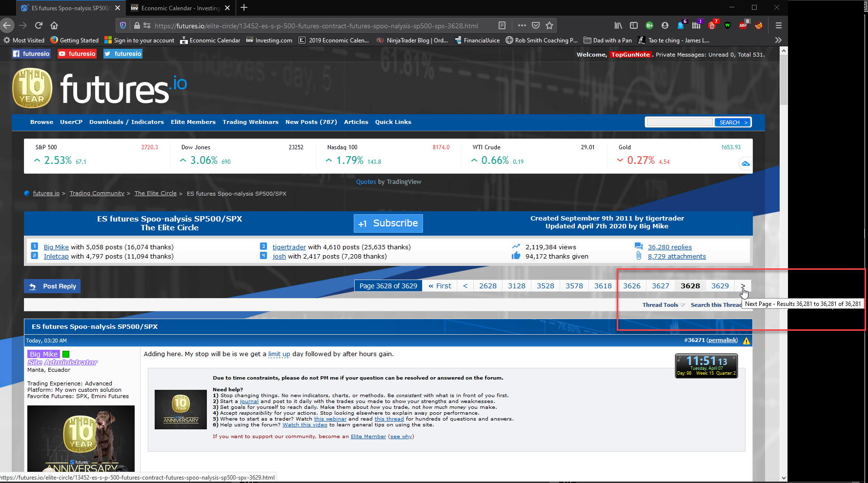
Task: Click the futures.io logo
Action: [100, 88]
